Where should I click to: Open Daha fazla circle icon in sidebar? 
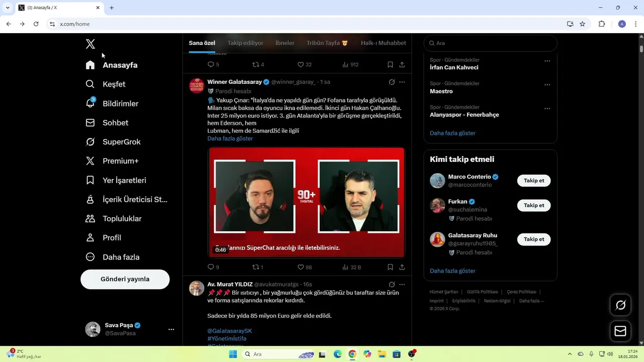click(x=90, y=257)
